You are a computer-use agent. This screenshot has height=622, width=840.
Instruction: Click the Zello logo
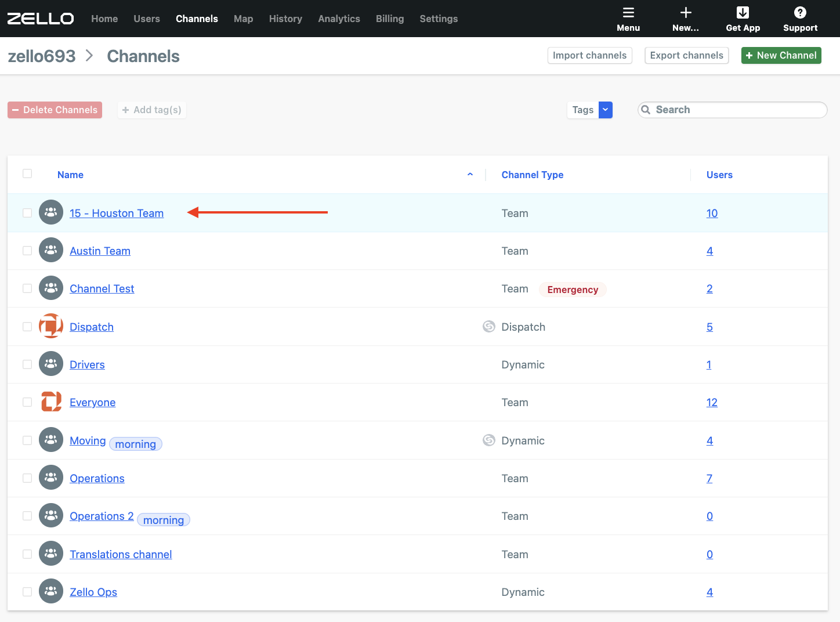pos(41,19)
